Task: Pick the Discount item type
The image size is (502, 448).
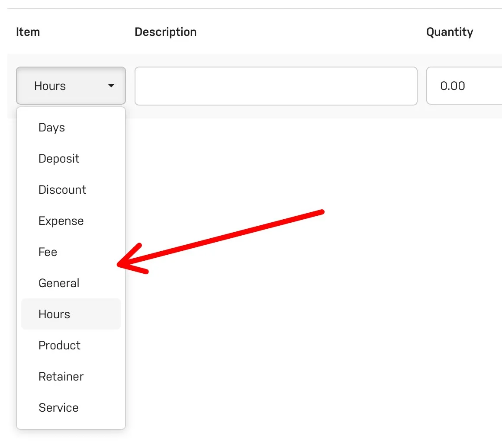Action: click(62, 190)
